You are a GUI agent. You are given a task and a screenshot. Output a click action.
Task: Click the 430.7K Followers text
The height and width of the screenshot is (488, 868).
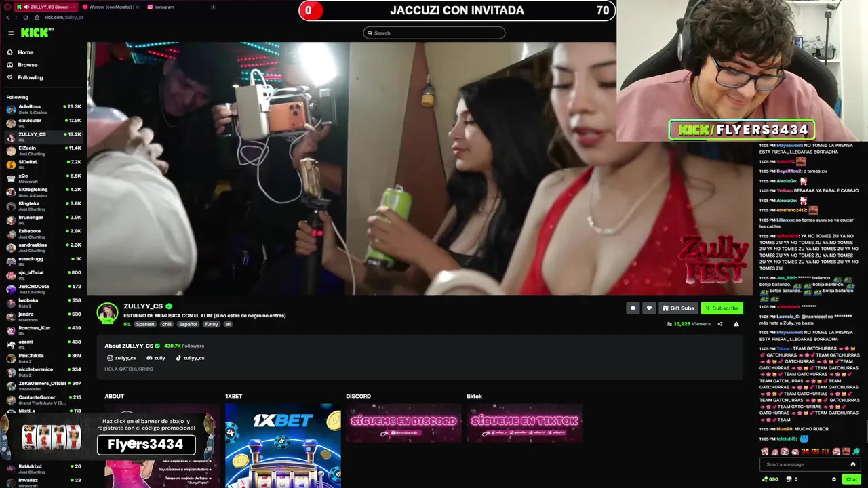pyautogui.click(x=184, y=346)
